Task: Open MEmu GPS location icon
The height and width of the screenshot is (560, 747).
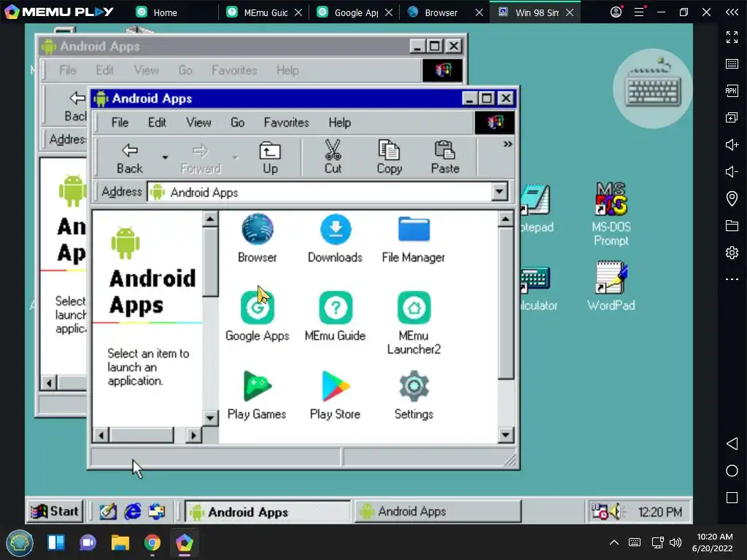Action: point(732,198)
